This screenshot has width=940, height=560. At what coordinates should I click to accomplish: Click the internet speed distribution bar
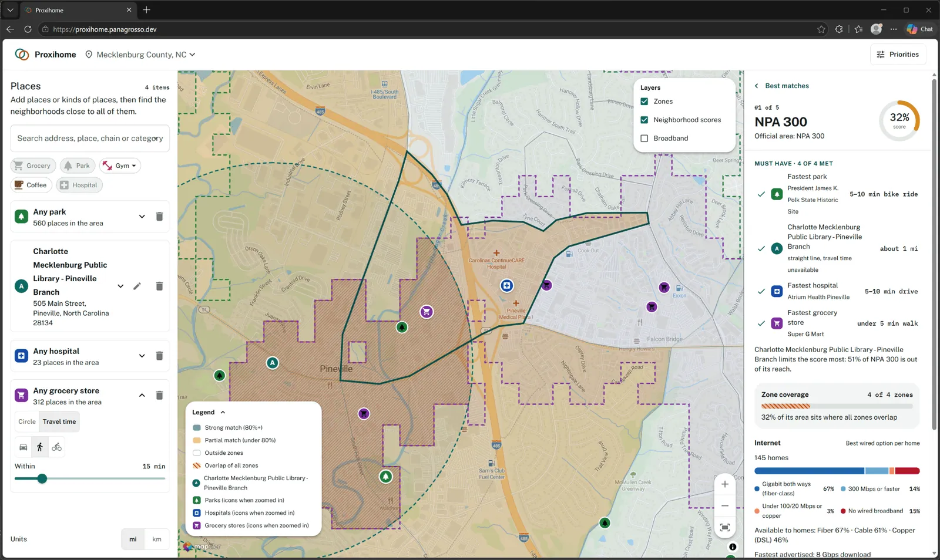click(837, 471)
